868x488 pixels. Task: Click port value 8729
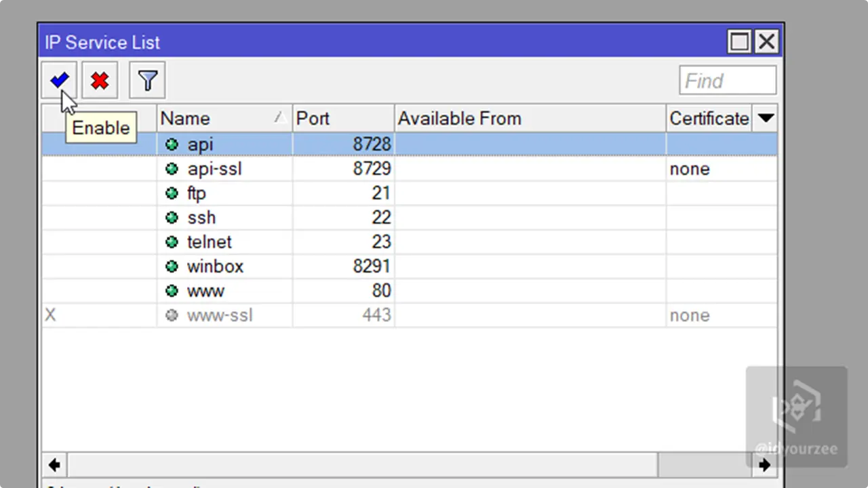pyautogui.click(x=372, y=169)
